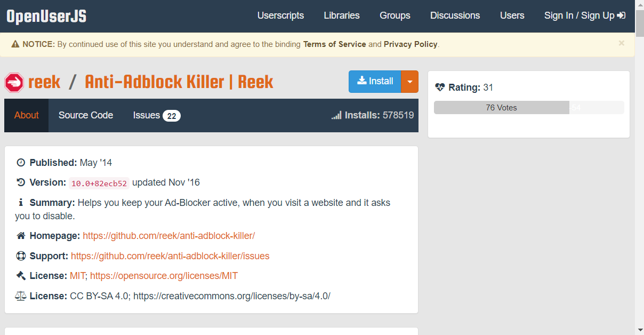Click the gavel icon next to MIT license
Viewport: 644px width, 335px height.
coord(21,276)
